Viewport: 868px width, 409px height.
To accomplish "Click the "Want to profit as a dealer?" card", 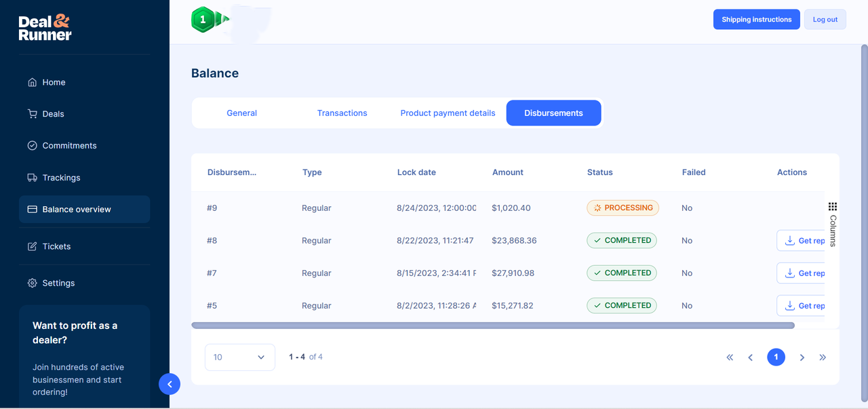I will coord(84,357).
